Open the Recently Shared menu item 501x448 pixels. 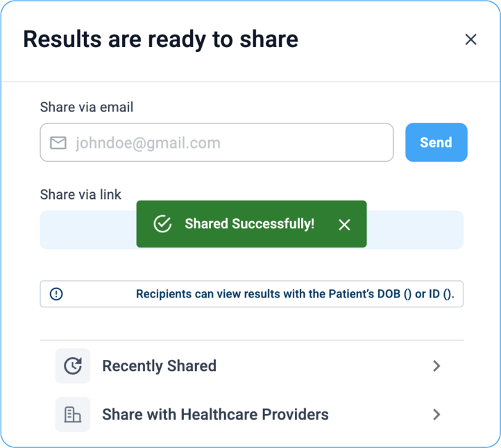click(159, 366)
